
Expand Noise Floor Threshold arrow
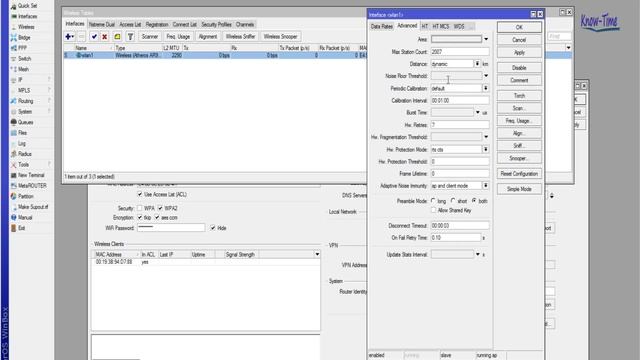coord(486,76)
